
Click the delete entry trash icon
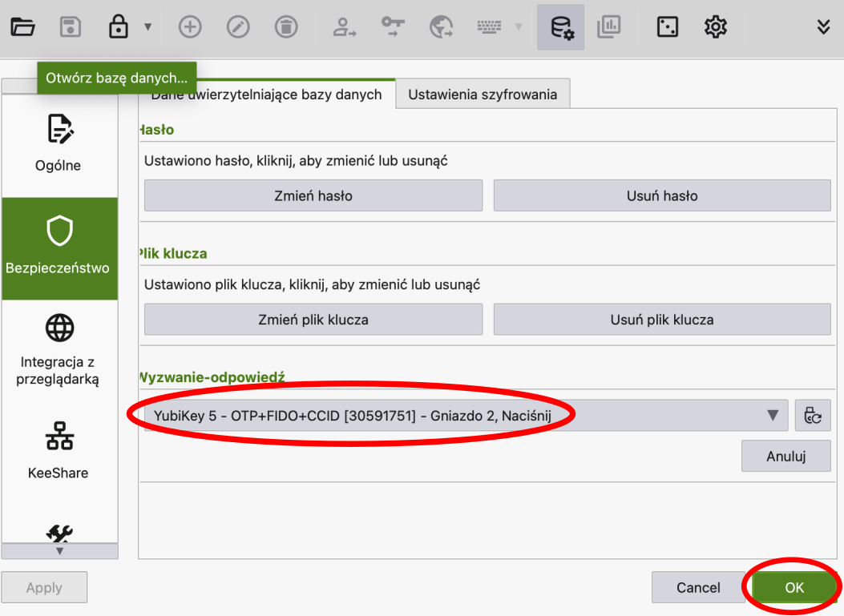click(x=285, y=27)
